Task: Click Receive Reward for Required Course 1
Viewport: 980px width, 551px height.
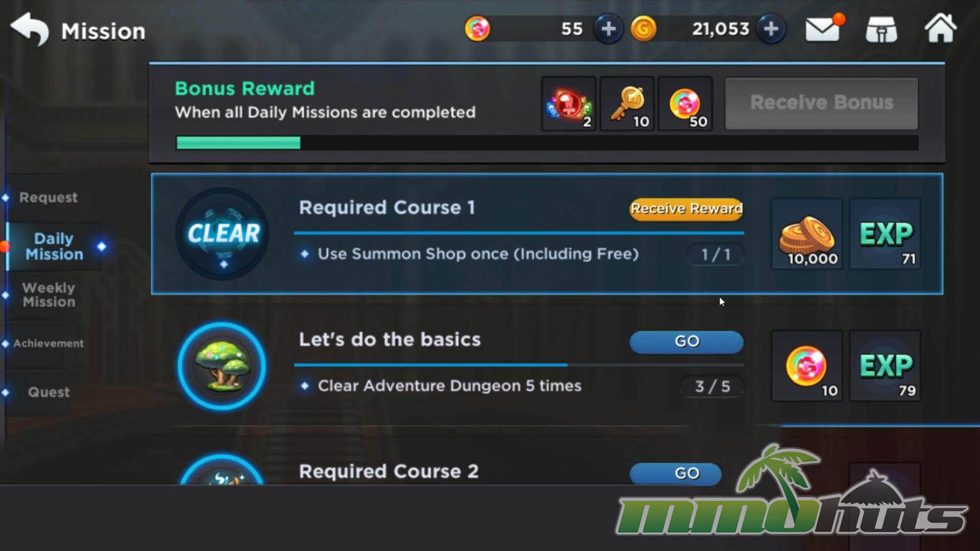Action: point(686,209)
